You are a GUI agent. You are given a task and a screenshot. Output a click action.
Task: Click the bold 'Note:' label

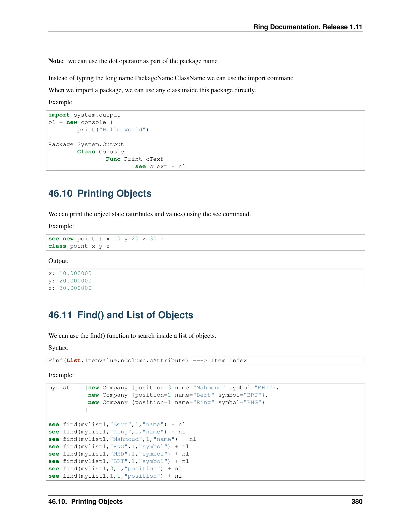click(x=56, y=61)
